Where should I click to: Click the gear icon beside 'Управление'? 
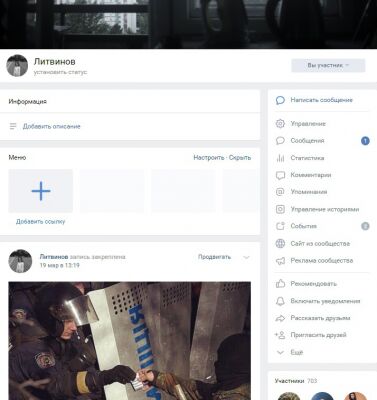click(x=280, y=124)
